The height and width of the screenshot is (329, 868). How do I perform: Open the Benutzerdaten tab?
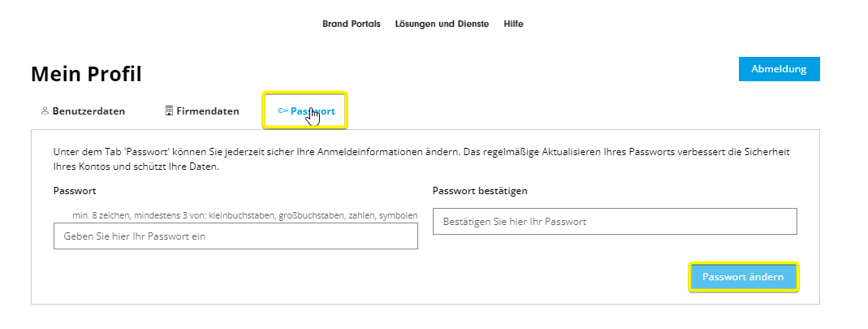(x=84, y=110)
